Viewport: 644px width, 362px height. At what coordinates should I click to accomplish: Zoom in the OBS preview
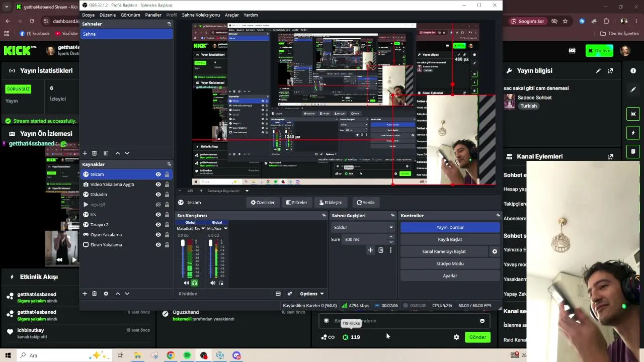point(201,191)
